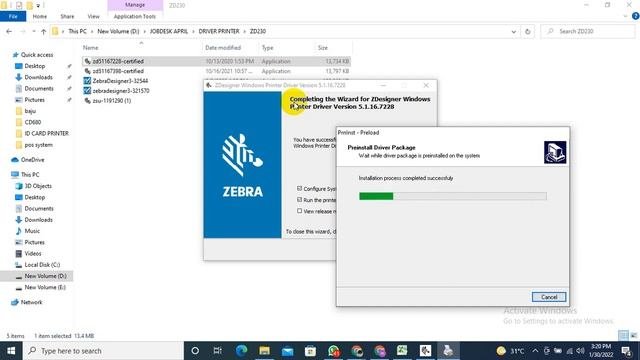
Task: Open ID CARD PRINTER folder
Action: click(47, 133)
